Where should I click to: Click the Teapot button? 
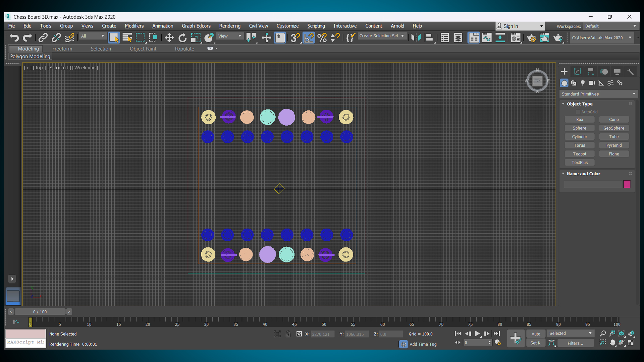click(580, 154)
